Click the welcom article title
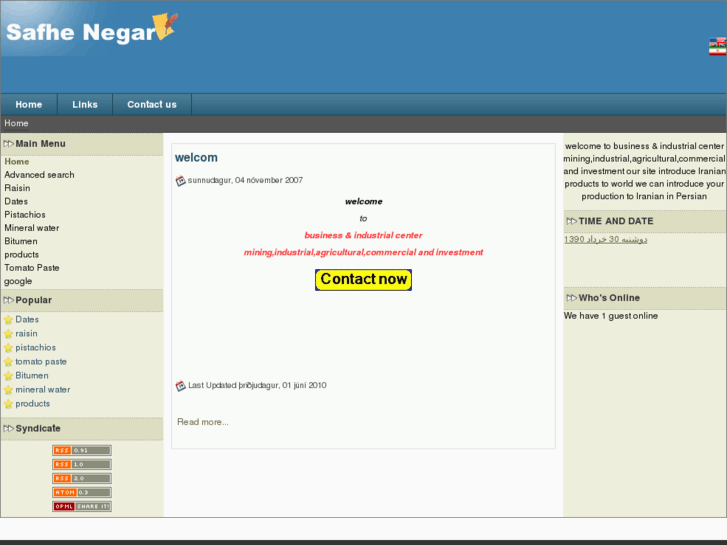 [196, 158]
